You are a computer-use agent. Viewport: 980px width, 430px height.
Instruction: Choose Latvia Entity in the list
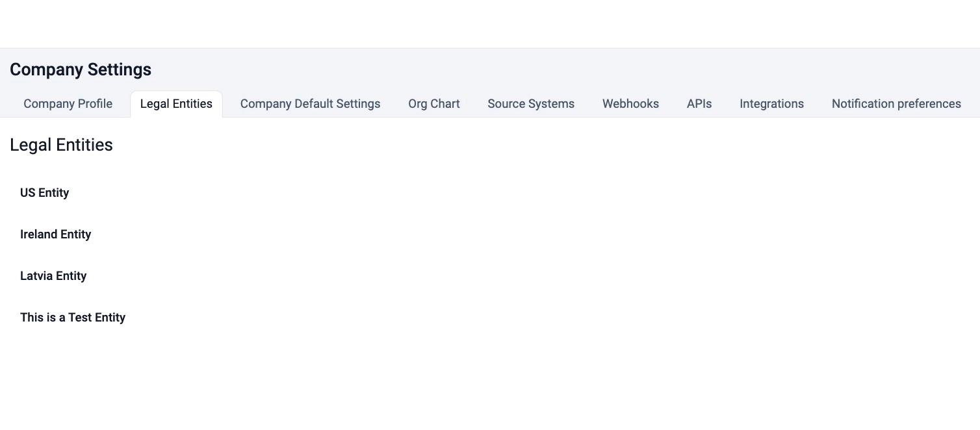53,276
